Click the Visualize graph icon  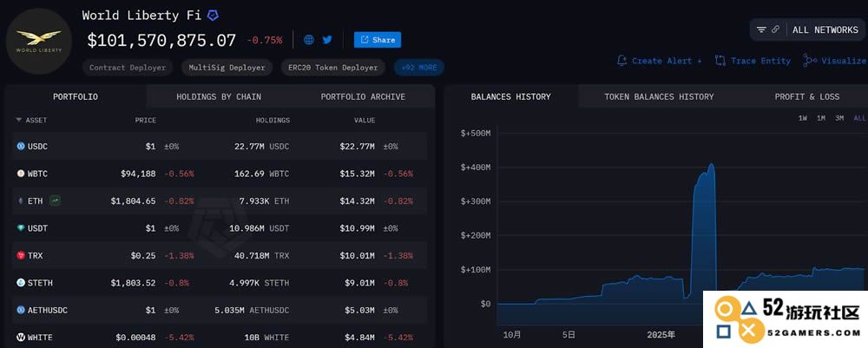pyautogui.click(x=811, y=60)
